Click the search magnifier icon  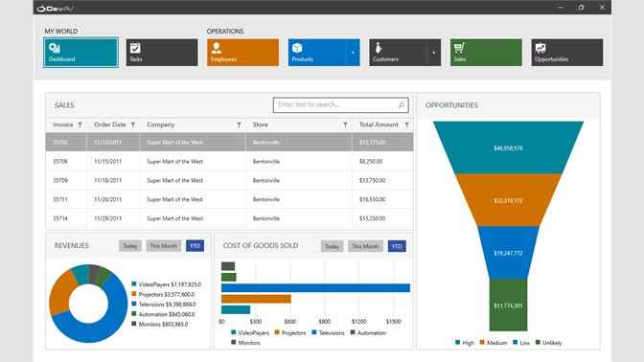(x=402, y=105)
